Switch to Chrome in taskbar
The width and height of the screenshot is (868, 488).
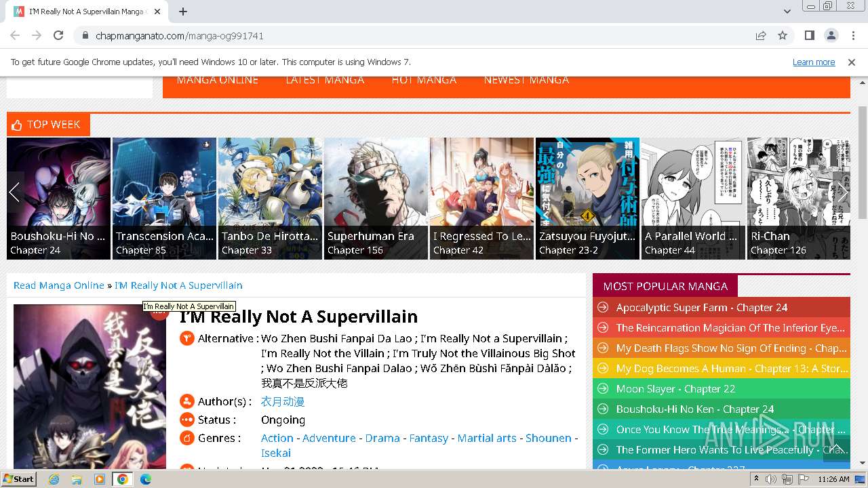(x=123, y=479)
